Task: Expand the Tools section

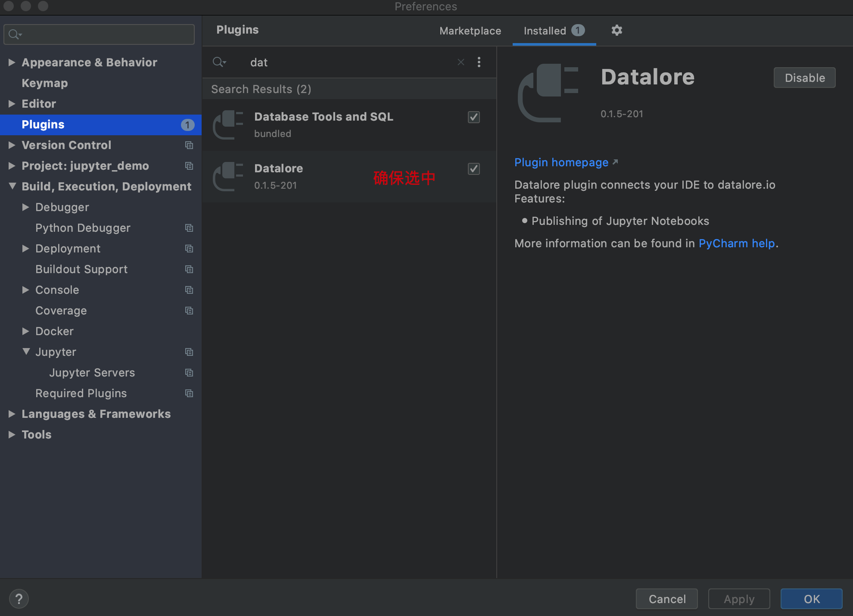Action: tap(12, 435)
